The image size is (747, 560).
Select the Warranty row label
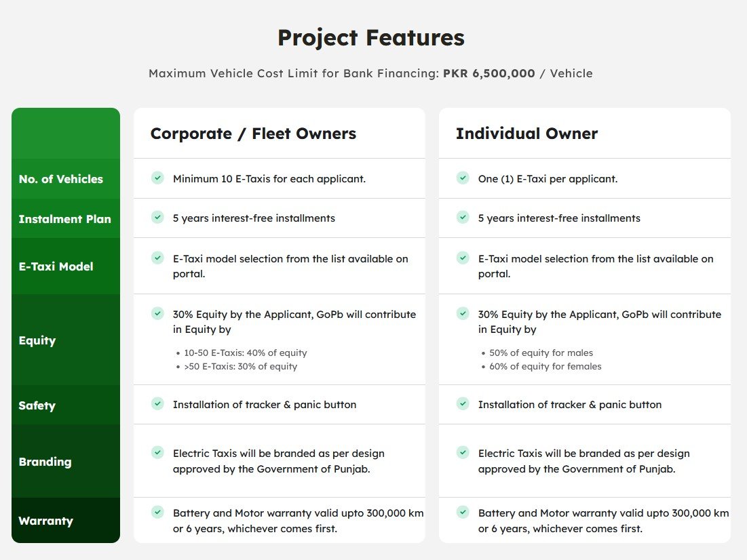(x=45, y=521)
